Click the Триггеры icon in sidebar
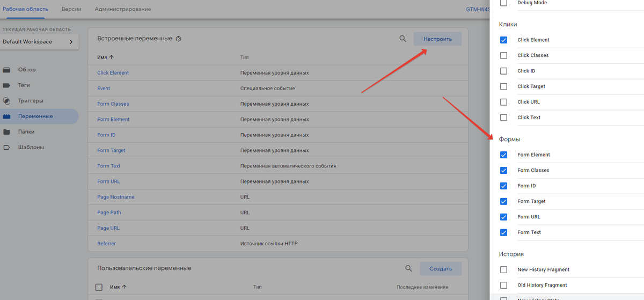 [x=6, y=101]
